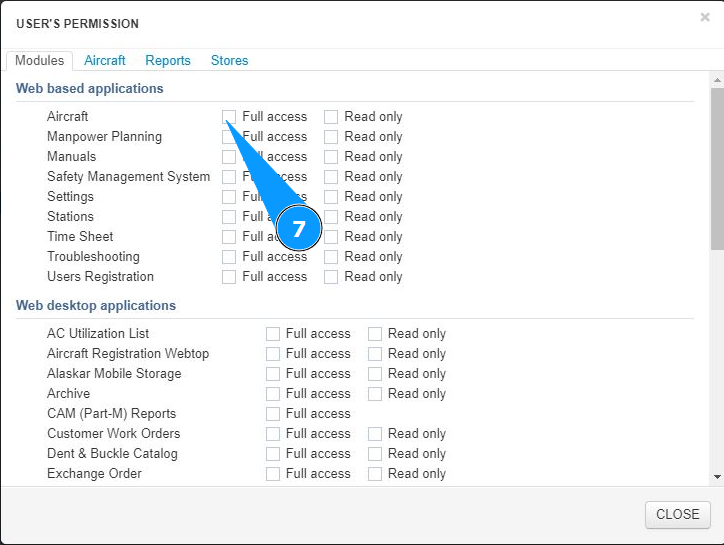This screenshot has width=724, height=545.
Task: Switch to the Aircraft tab
Action: pos(105,61)
